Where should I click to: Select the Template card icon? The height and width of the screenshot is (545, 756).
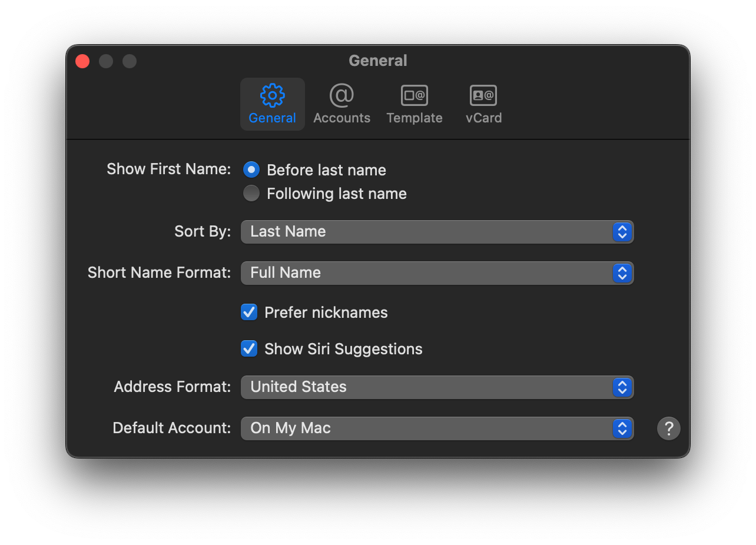coord(414,95)
